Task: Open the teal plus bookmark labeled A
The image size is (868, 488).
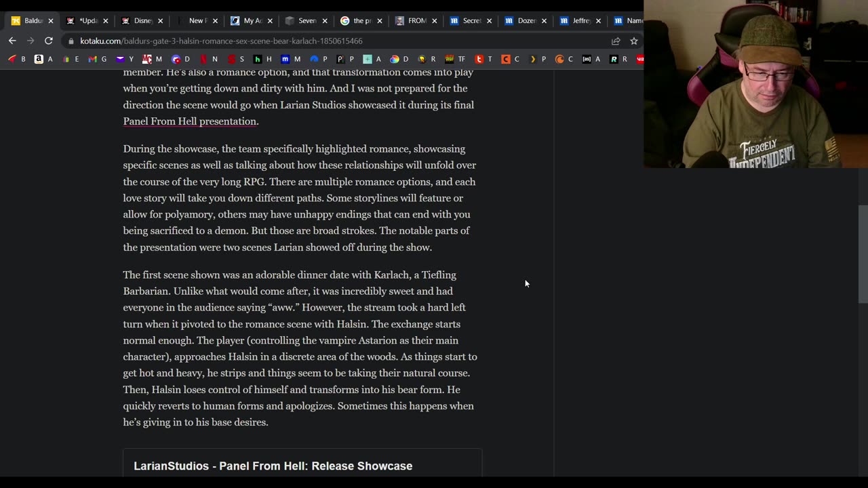Action: pyautogui.click(x=372, y=59)
